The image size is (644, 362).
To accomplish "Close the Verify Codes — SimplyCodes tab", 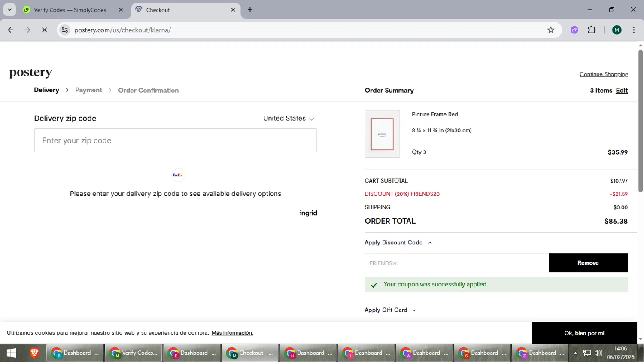I will pos(121,10).
